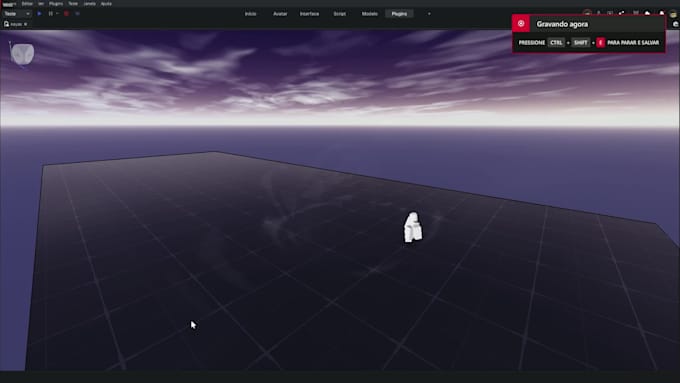Start playtest with the blue play icon
Screen dimensions: 680x383
click(x=39, y=14)
